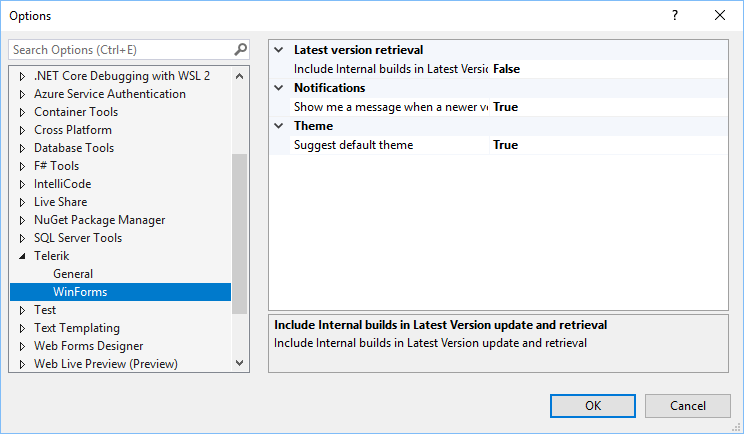
Task: Focus the Search Options input field
Action: click(121, 50)
